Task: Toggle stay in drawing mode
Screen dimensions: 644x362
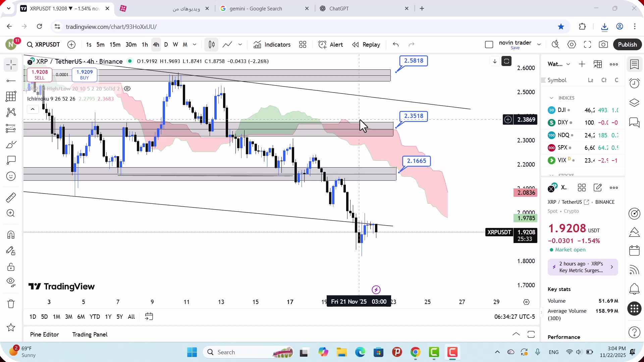Action: pos(11,251)
